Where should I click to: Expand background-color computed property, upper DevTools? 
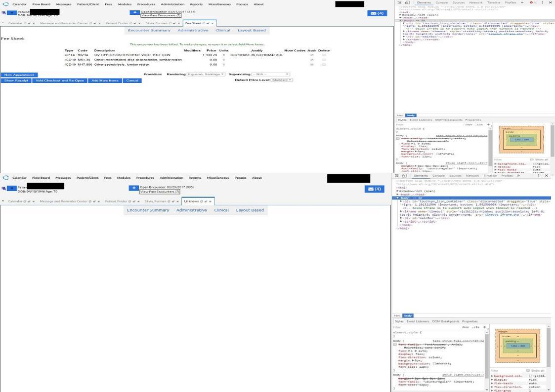click(496, 164)
